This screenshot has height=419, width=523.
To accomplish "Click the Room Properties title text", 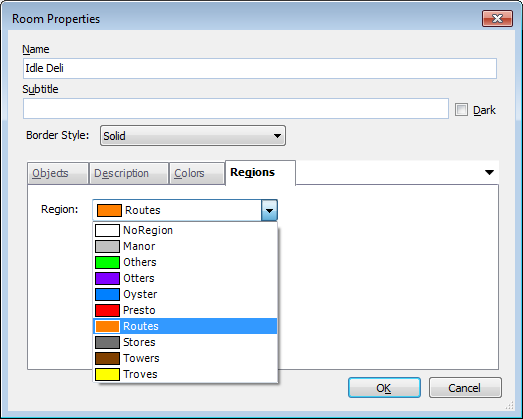I will tap(56, 19).
